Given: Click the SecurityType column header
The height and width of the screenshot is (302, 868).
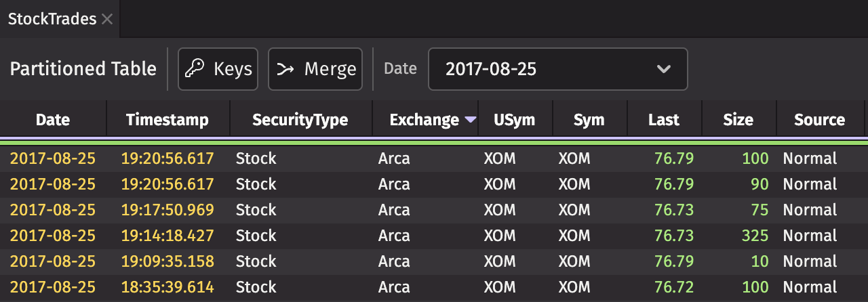Looking at the screenshot, I should (x=300, y=120).
